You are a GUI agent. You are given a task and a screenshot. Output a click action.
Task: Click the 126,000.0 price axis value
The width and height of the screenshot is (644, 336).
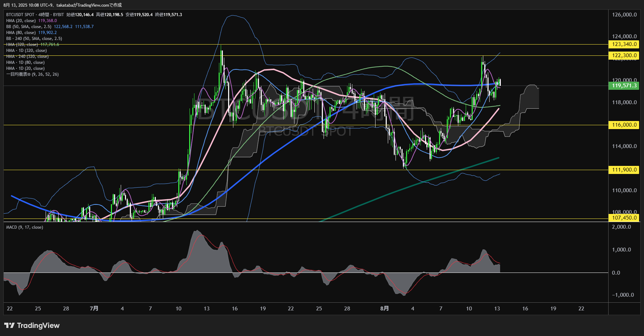[x=624, y=15]
